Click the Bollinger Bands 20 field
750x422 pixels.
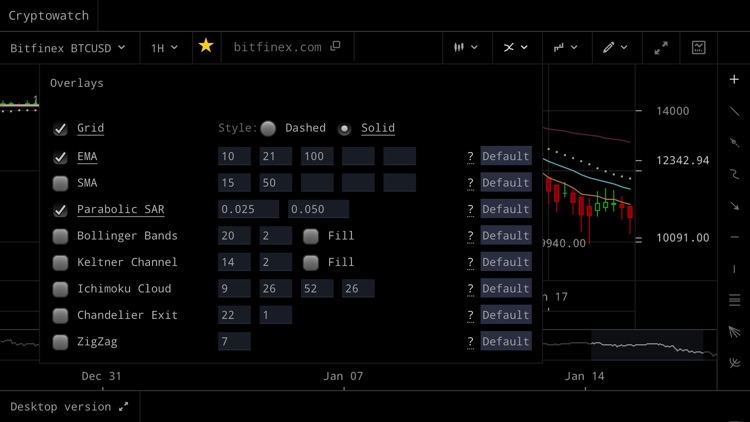(x=234, y=236)
